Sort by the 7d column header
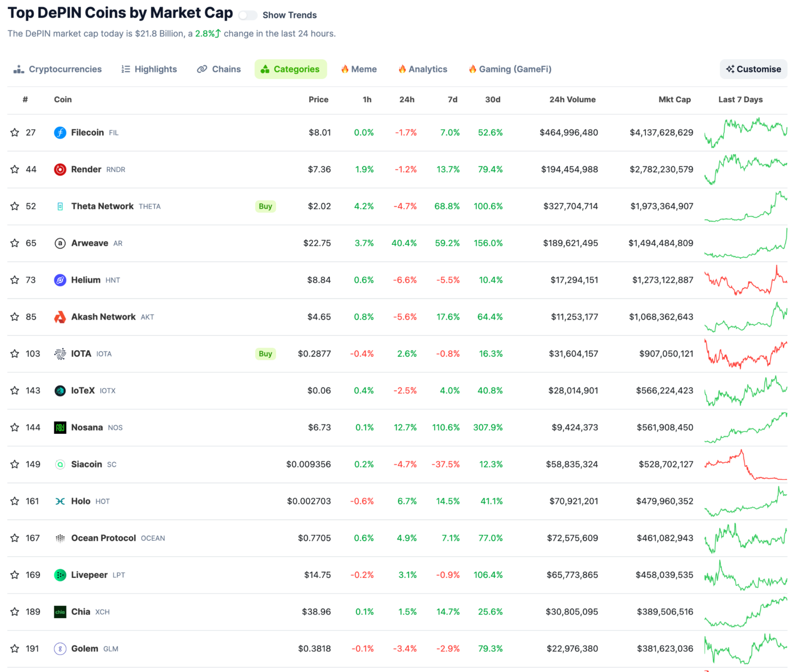Image resolution: width=793 pixels, height=672 pixels. [x=452, y=100]
